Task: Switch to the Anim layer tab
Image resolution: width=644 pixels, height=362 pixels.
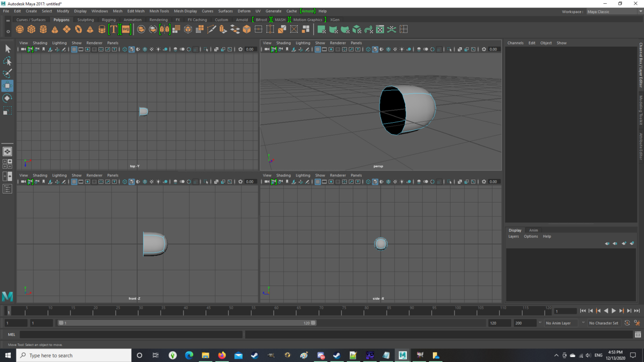Action: click(533, 230)
